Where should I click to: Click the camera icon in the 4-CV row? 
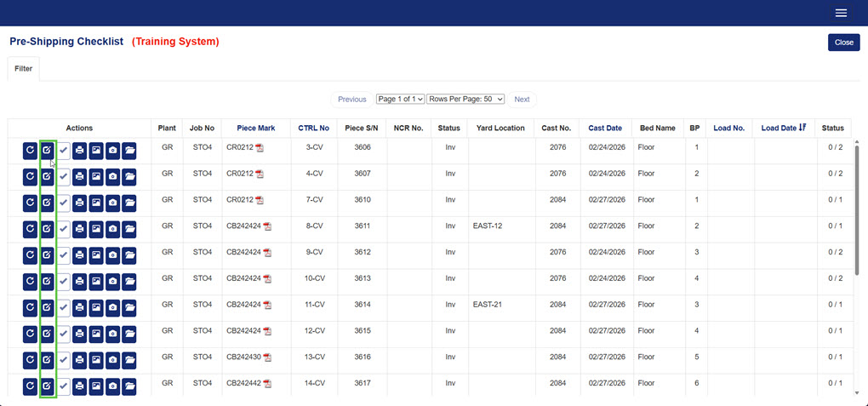(x=112, y=177)
